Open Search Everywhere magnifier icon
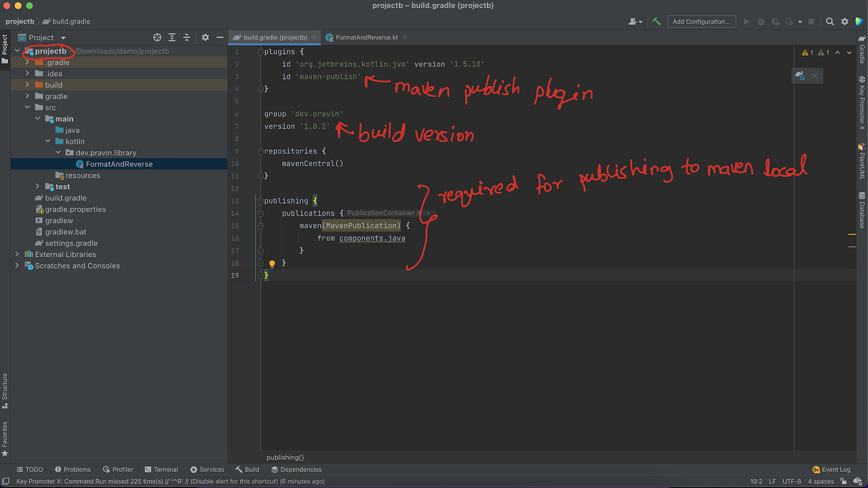This screenshot has width=868, height=488. click(x=830, y=22)
